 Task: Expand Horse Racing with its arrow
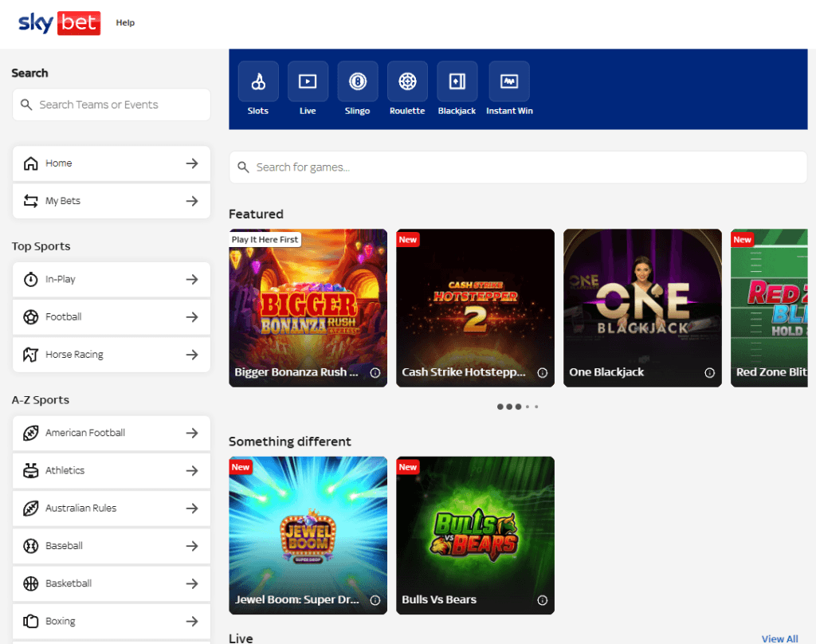192,355
